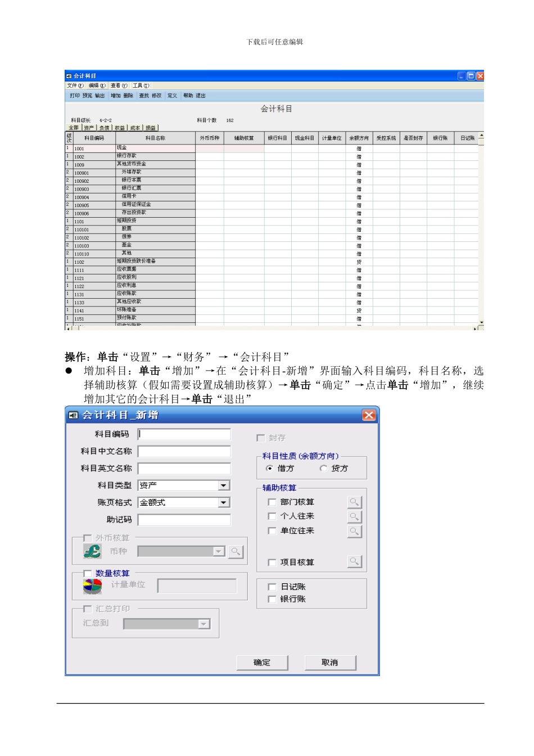This screenshot has height=756, width=534.
Task: Click the currency lookup magnifier next to 币种
Action: click(x=236, y=552)
